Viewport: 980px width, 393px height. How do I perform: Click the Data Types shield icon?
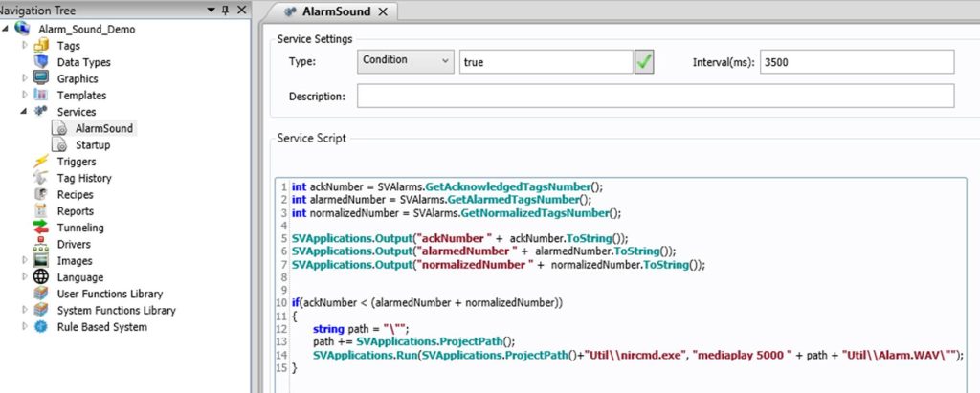(x=41, y=62)
